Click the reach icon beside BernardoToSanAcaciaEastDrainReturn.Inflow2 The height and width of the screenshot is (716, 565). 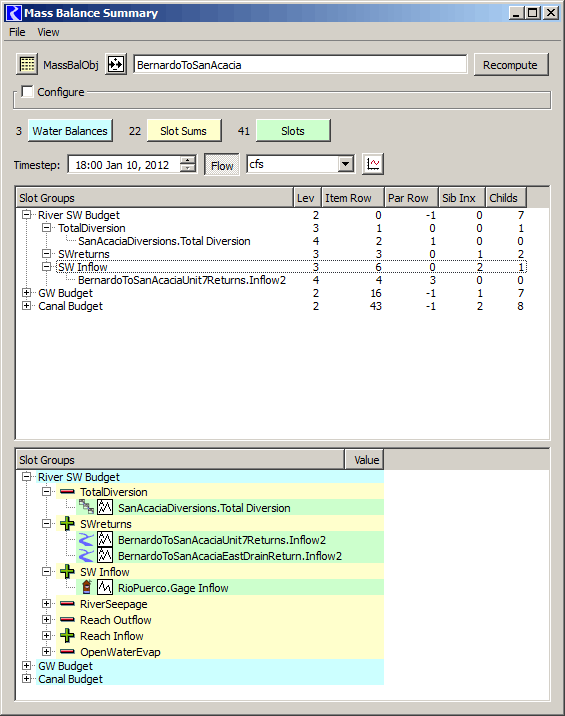point(86,556)
